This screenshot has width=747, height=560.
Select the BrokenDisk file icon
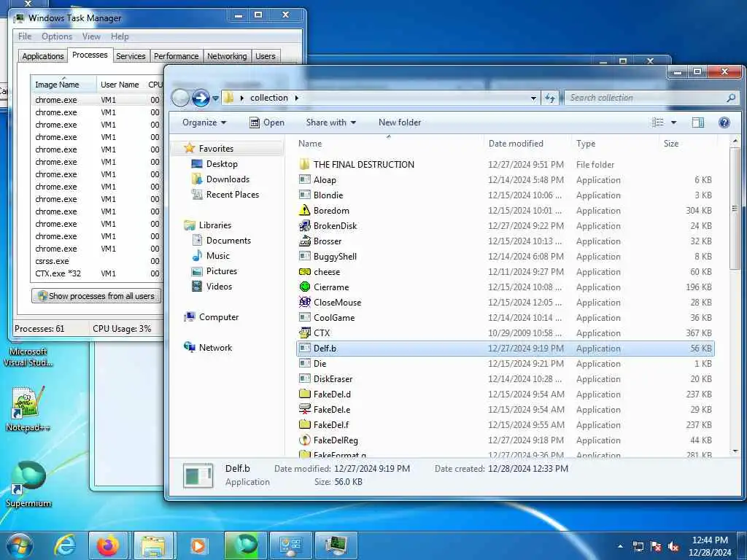pos(304,225)
